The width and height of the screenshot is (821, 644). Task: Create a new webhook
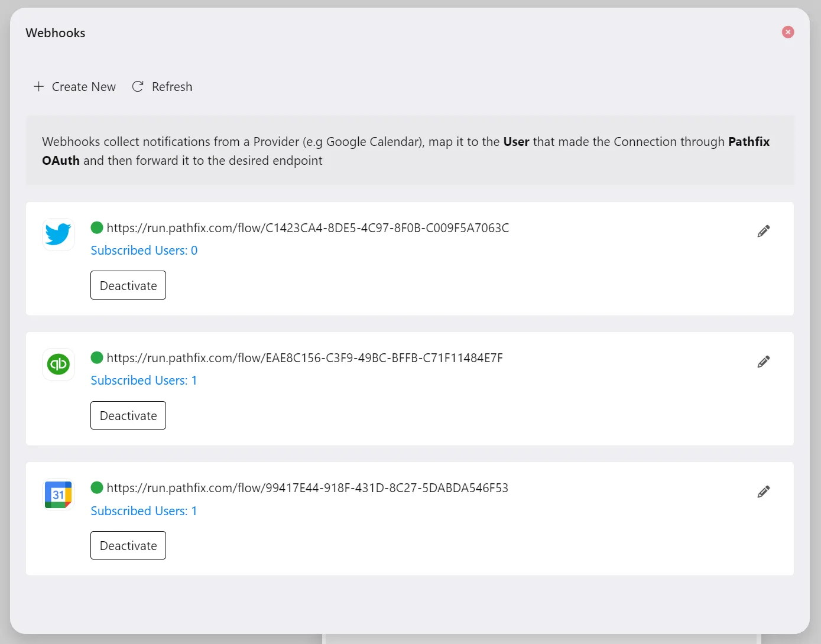[74, 87]
